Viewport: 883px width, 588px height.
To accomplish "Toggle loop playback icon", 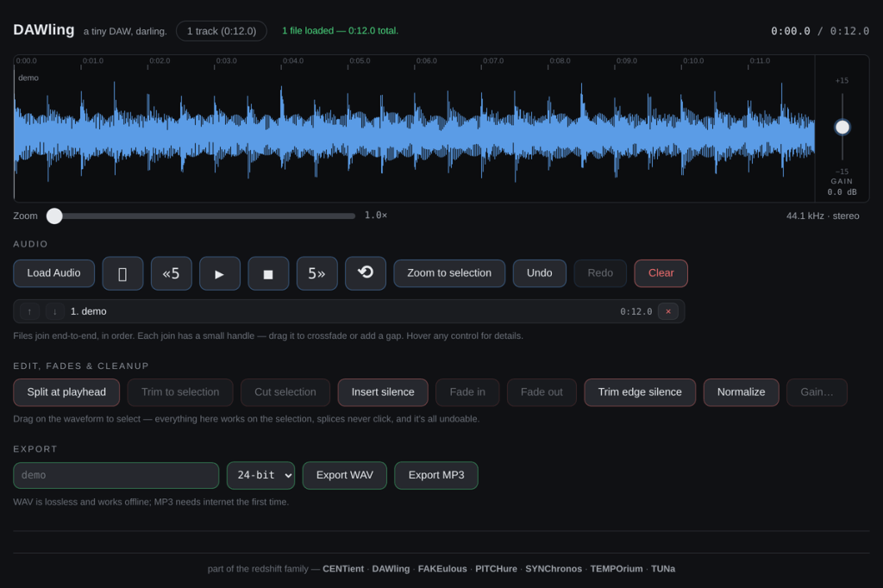I will pos(366,273).
